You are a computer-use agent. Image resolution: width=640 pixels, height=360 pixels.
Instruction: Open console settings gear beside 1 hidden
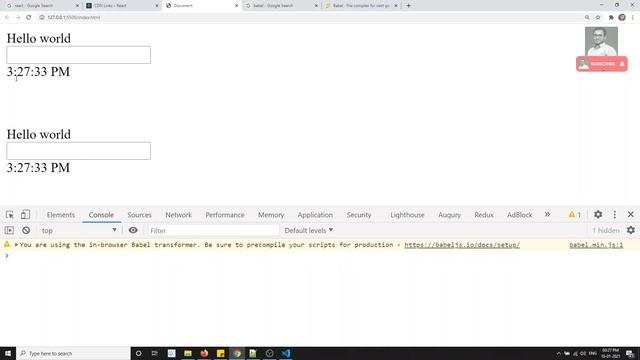coord(631,231)
